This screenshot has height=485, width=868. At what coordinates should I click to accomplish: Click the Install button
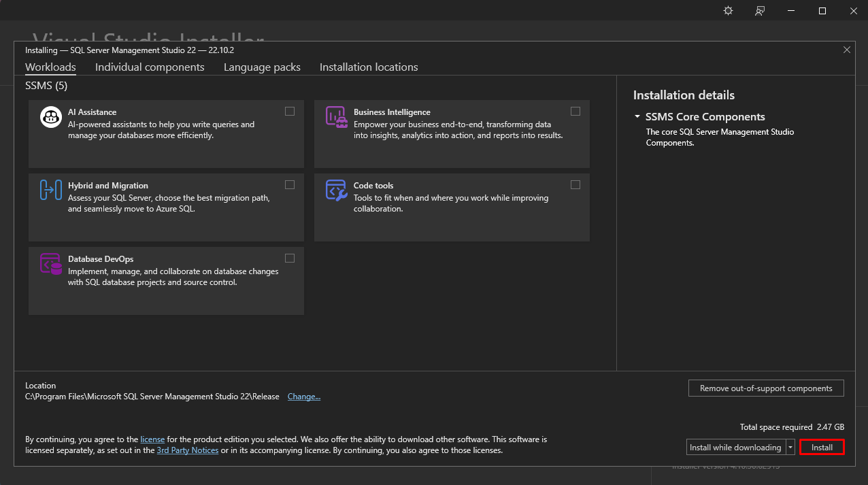click(x=822, y=448)
